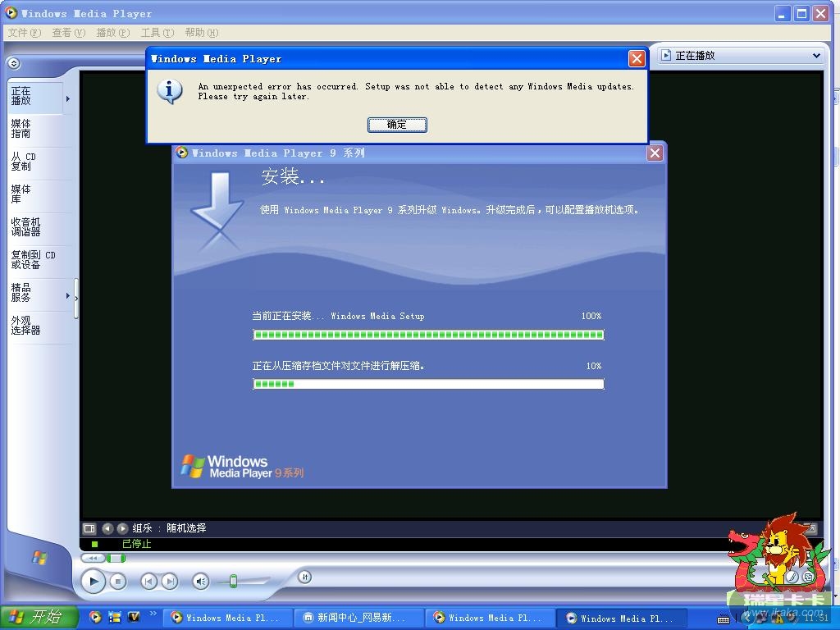840x630 pixels.
Task: Switch to skin mode via round arrows button
Action: 305,577
